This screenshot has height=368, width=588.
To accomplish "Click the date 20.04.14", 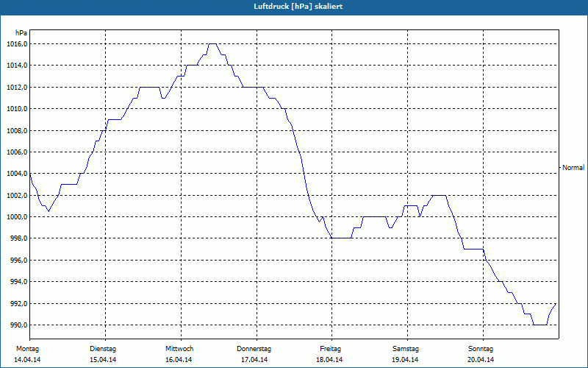I will 481,360.
